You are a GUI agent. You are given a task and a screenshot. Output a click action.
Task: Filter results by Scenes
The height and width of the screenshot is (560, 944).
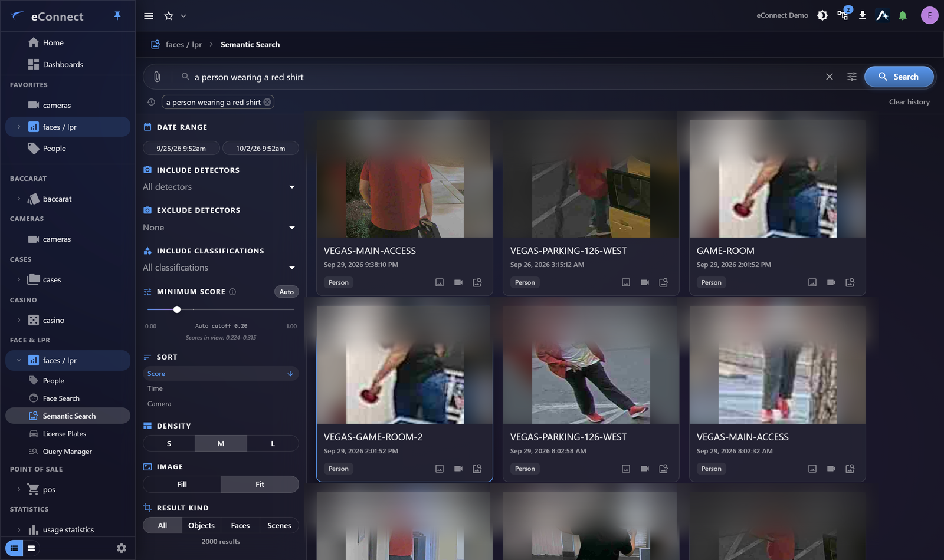click(x=279, y=525)
